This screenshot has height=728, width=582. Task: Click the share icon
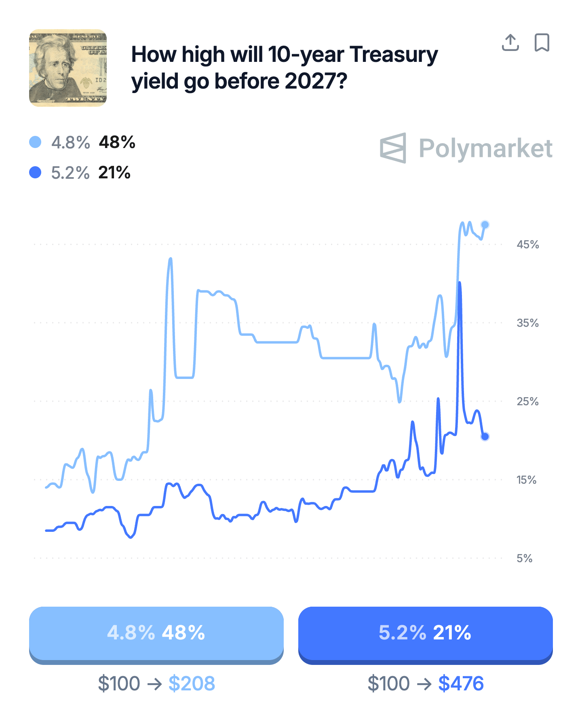[x=510, y=42]
